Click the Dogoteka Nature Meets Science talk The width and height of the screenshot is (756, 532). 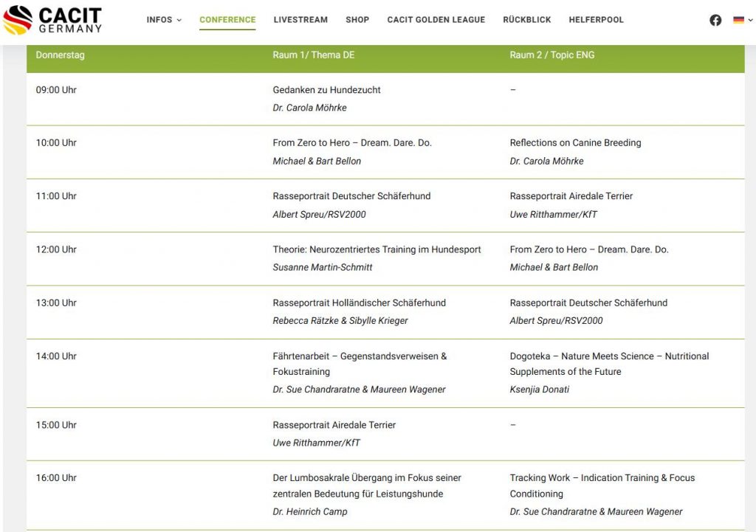608,356
